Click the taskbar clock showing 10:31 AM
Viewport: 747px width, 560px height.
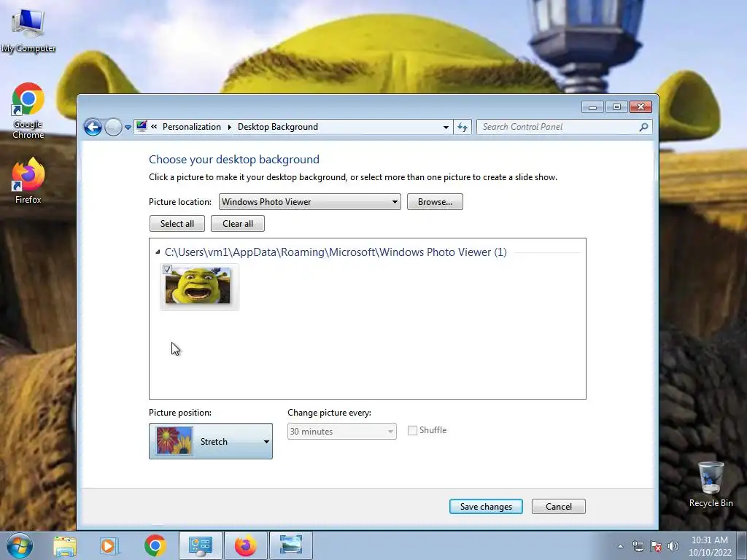tap(710, 546)
